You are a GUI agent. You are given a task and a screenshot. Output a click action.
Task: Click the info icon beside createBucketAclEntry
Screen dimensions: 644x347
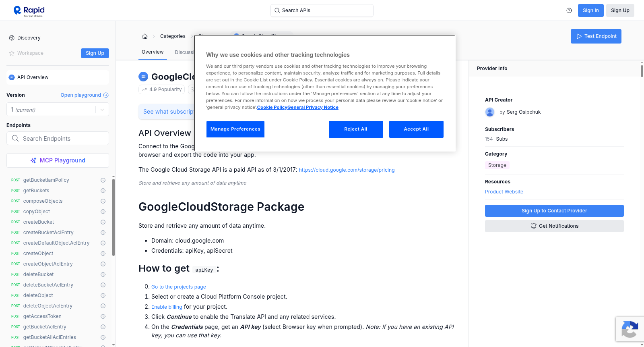103,233
